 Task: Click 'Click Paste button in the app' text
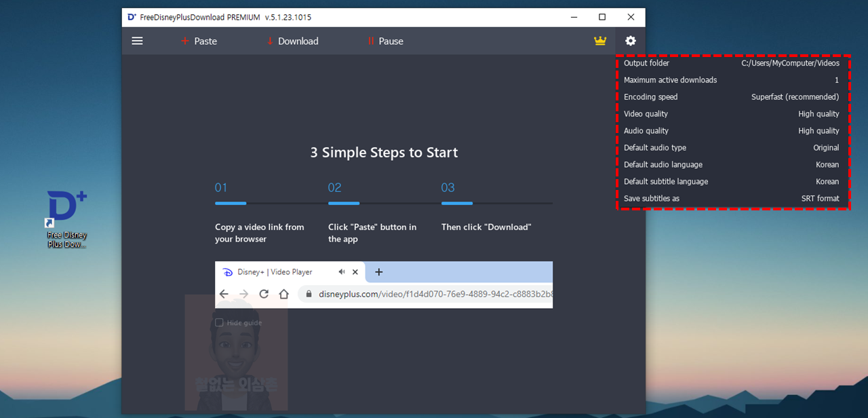(x=372, y=233)
